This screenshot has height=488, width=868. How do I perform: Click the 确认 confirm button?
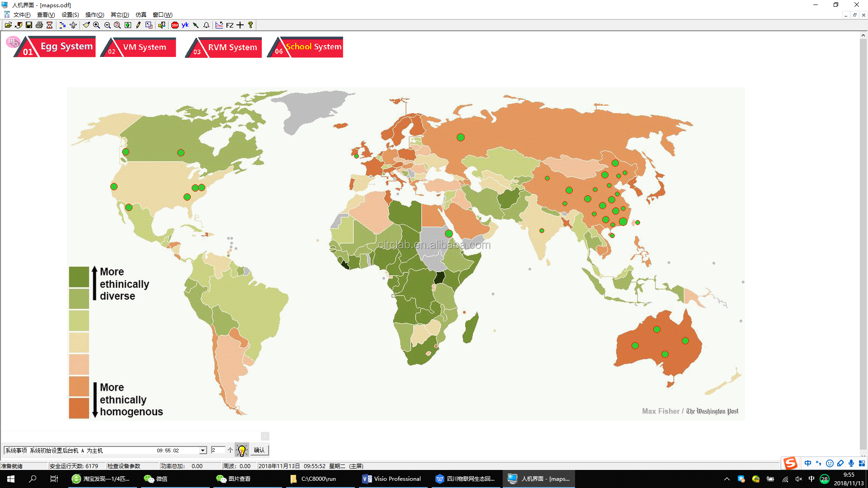[x=259, y=450]
